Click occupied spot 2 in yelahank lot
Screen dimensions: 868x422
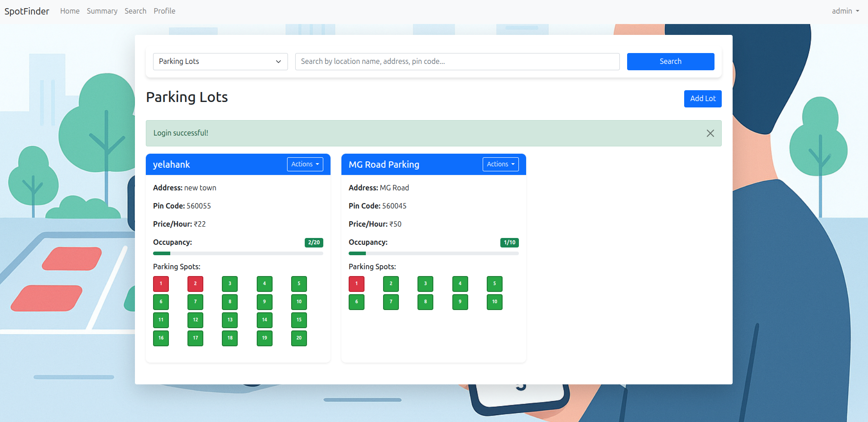tap(195, 284)
